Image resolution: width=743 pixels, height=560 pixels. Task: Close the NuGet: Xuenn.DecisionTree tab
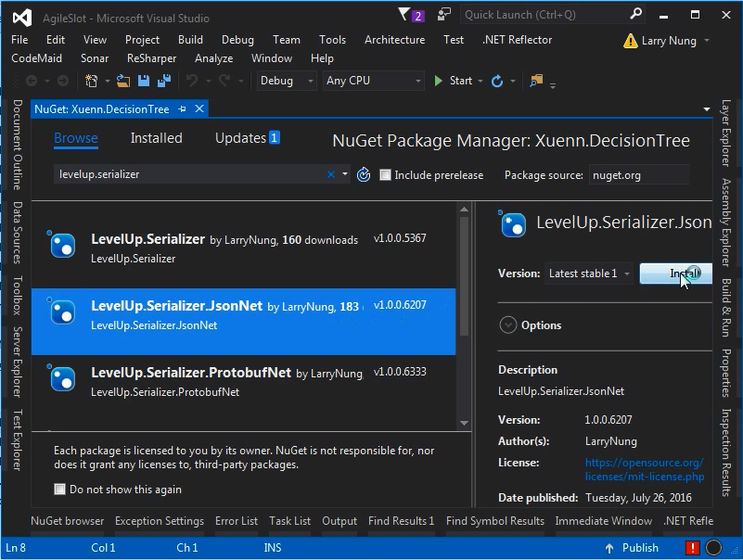pos(199,109)
